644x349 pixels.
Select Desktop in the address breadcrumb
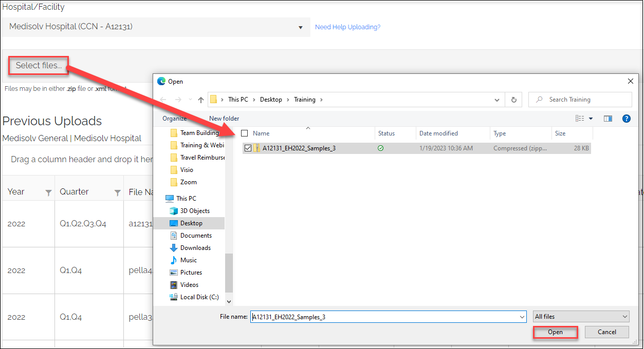[271, 100]
